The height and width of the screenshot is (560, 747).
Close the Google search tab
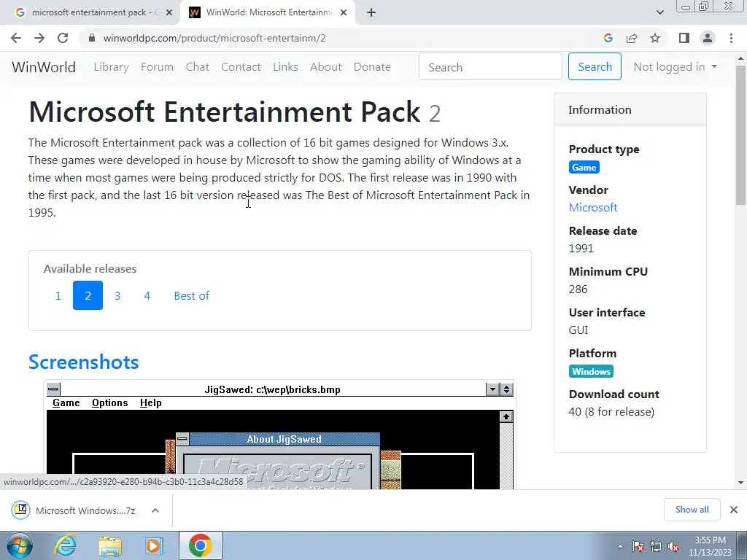click(x=169, y=13)
